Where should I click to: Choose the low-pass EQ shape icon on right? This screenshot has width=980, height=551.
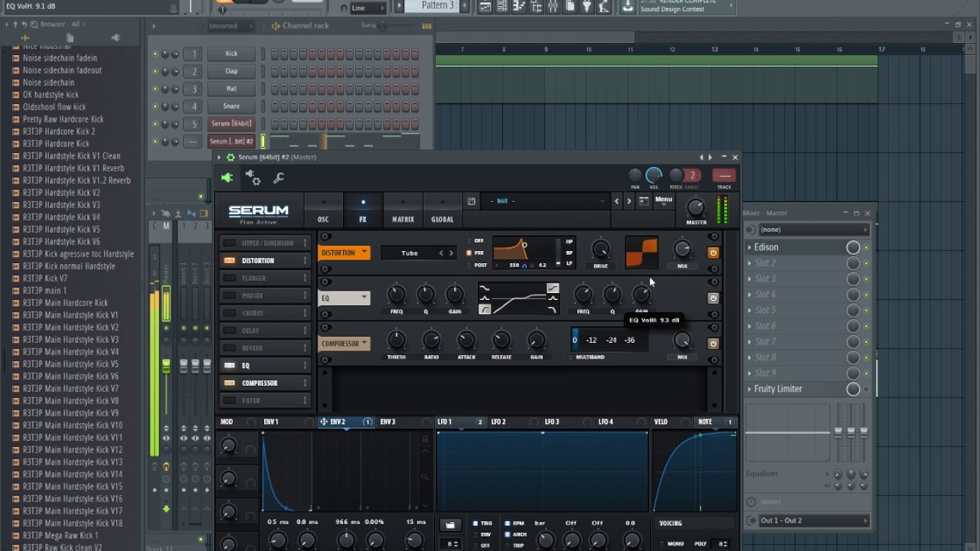coord(552,309)
